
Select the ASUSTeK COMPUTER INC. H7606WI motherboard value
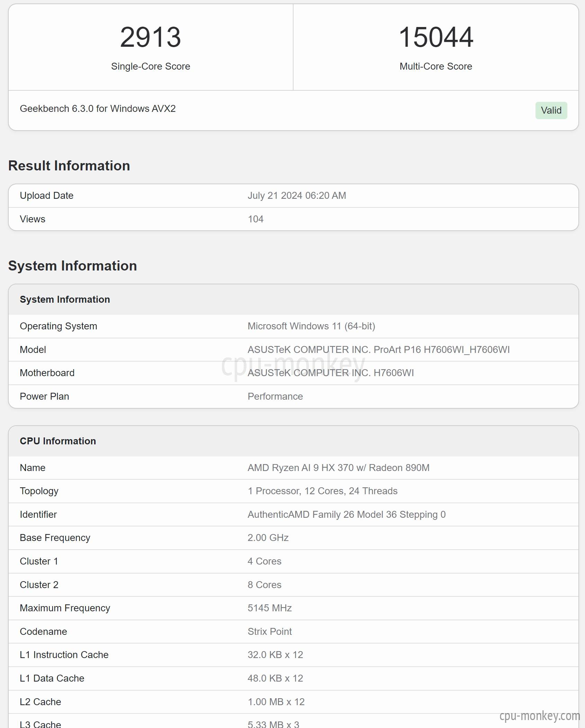[331, 373]
